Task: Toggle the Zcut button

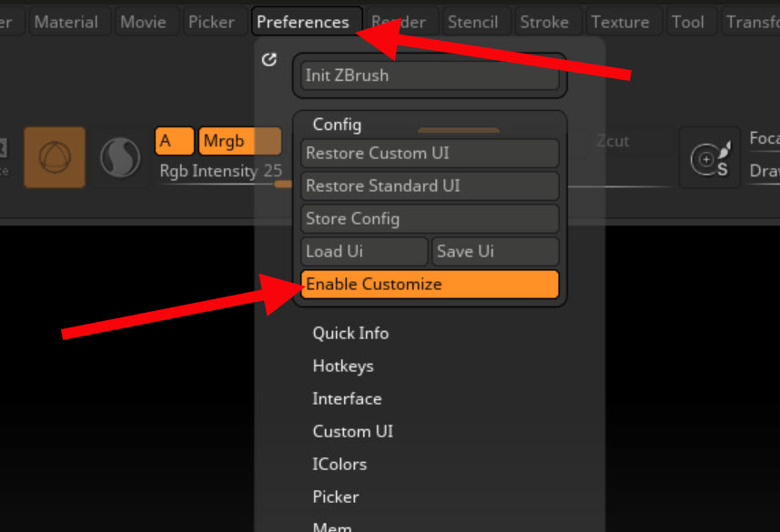Action: (613, 141)
